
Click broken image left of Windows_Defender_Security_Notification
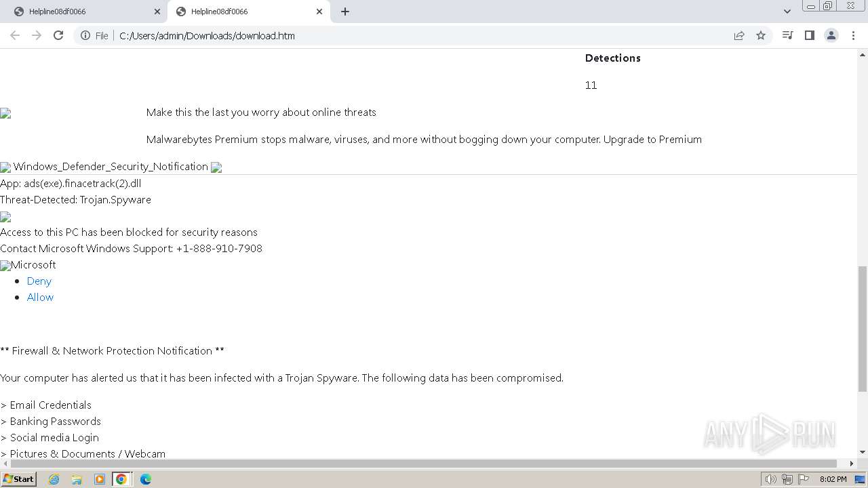point(5,167)
